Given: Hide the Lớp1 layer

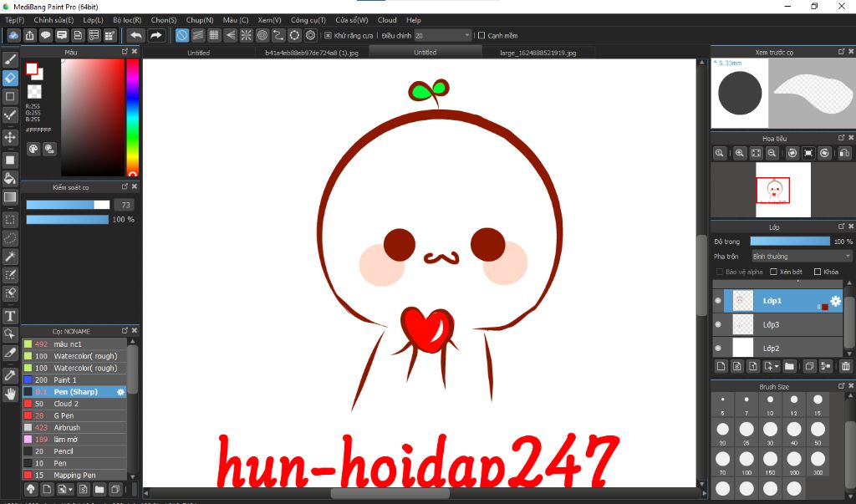Looking at the screenshot, I should [718, 301].
